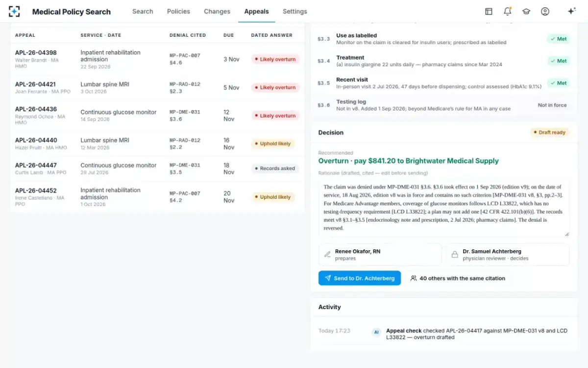Click the Met badge for Use as labelled
Viewport: 588px width, 368px height.
pyautogui.click(x=559, y=39)
